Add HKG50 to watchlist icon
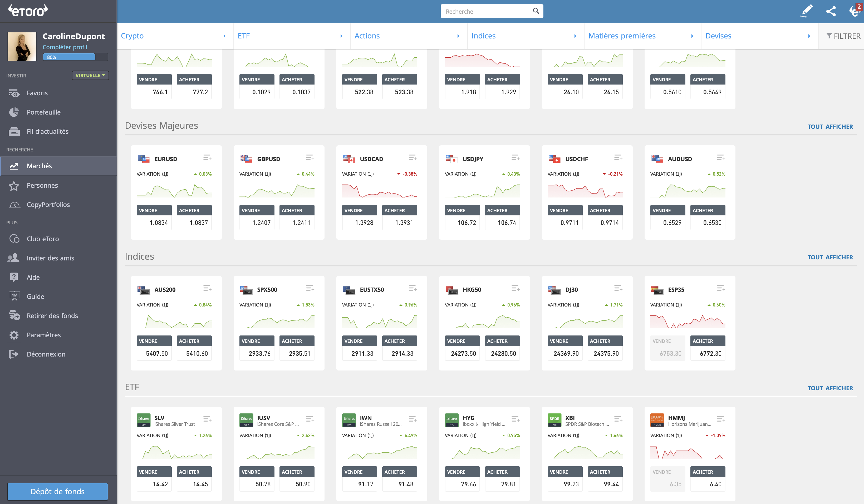 (515, 288)
